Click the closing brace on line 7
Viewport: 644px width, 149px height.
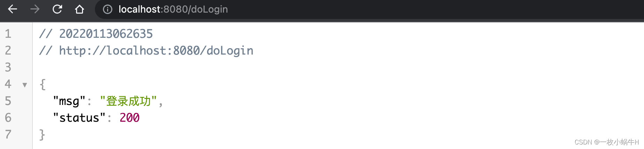coord(42,135)
